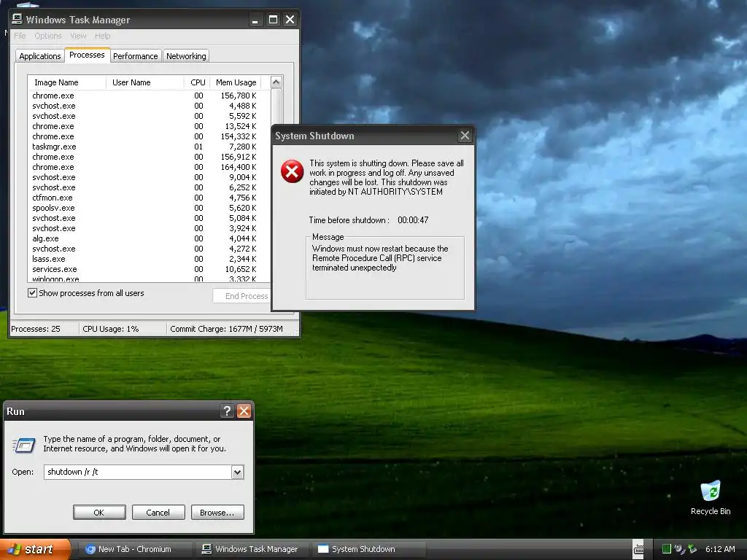Switch to the Networking tab
This screenshot has width=747, height=560.
186,56
